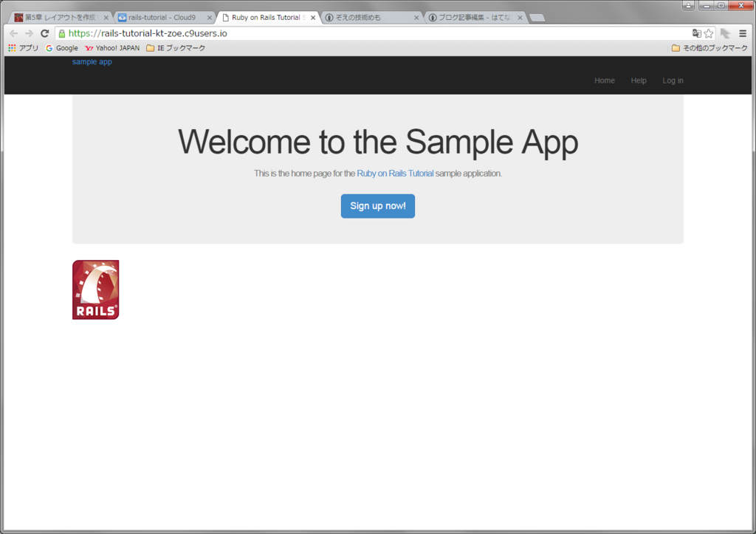Click the Sign up now! button
Screen dimensions: 756x534
click(377, 206)
